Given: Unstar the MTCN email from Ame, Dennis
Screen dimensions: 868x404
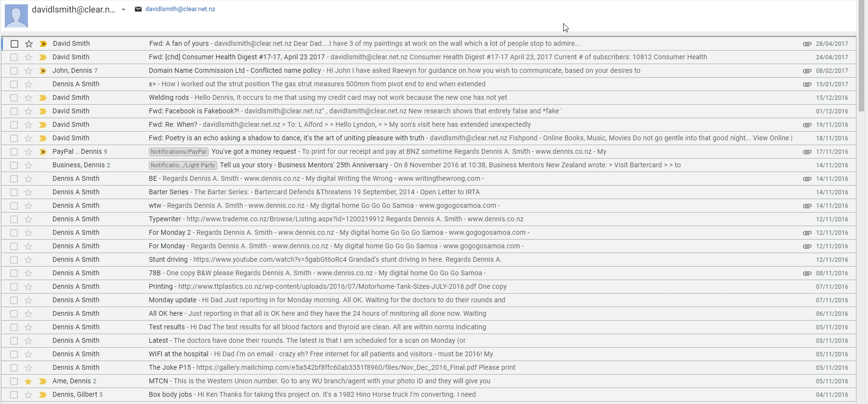Looking at the screenshot, I should click(x=28, y=381).
